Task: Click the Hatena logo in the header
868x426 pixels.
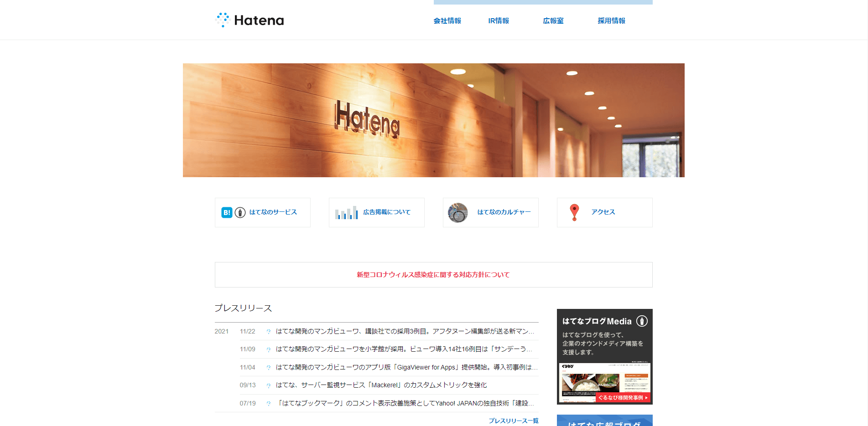Action: [x=249, y=20]
